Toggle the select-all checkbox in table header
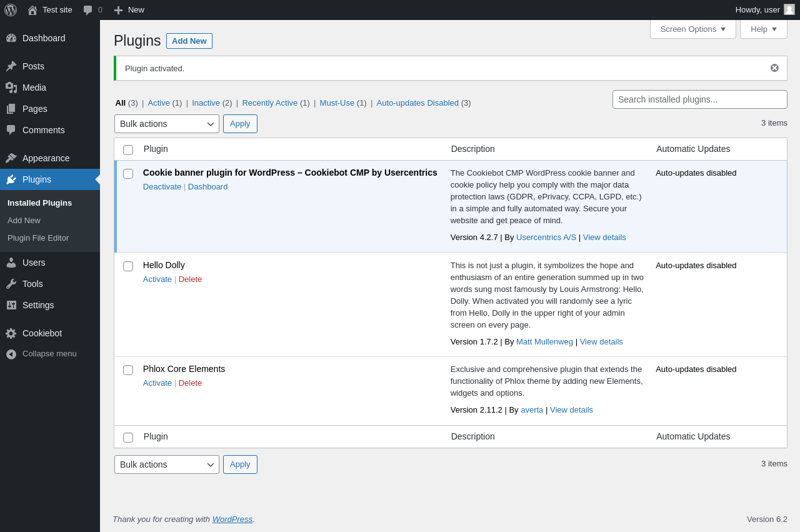Image resolution: width=800 pixels, height=532 pixels. 128,150
